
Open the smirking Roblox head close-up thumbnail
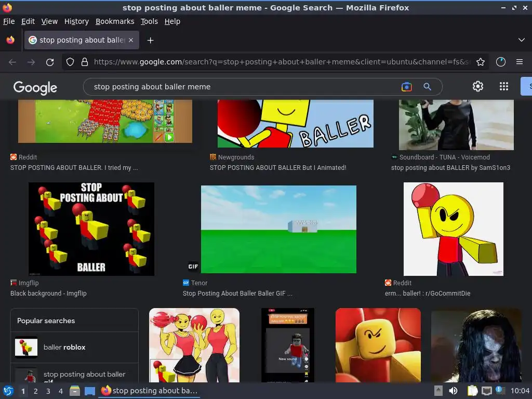tap(378, 345)
